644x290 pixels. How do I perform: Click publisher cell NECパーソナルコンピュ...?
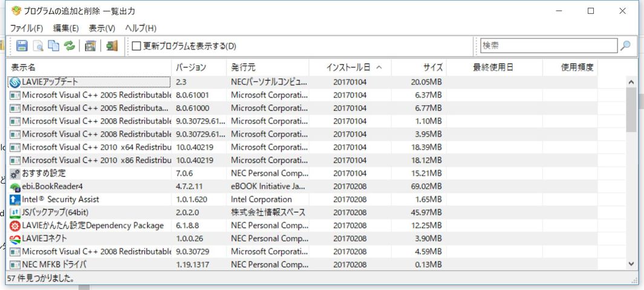click(x=268, y=82)
